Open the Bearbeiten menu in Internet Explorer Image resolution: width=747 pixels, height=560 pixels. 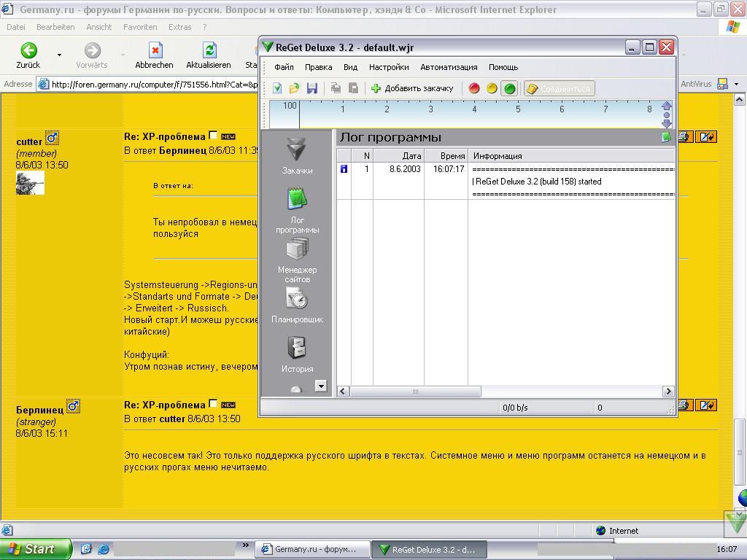pyautogui.click(x=55, y=27)
